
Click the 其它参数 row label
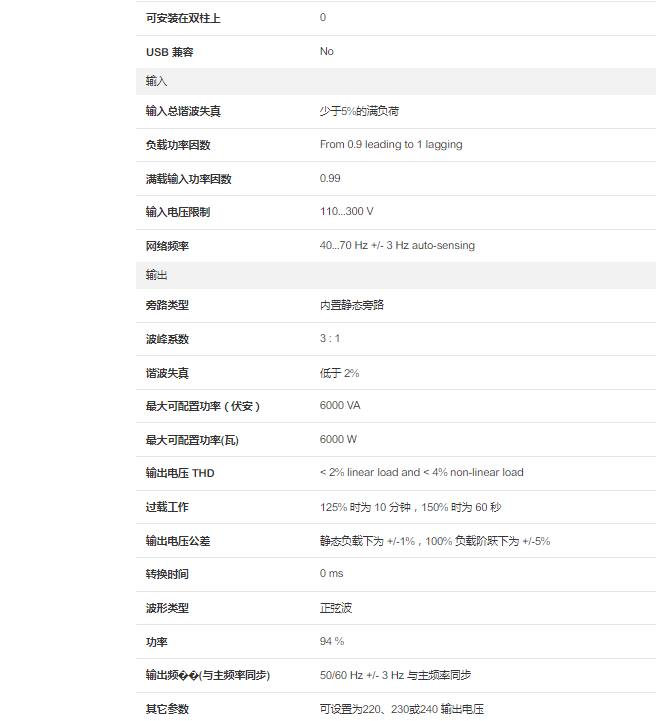(x=167, y=709)
